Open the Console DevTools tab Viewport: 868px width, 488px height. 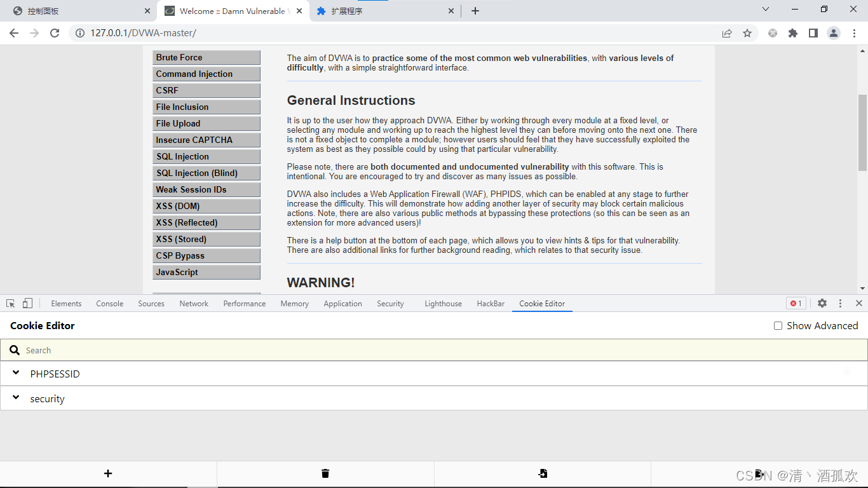[110, 304]
